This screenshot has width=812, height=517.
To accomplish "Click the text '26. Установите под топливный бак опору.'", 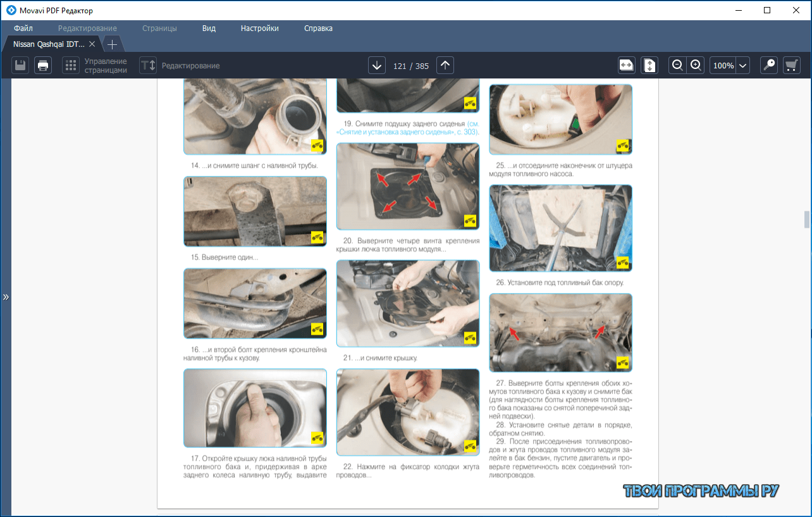I will [560, 282].
